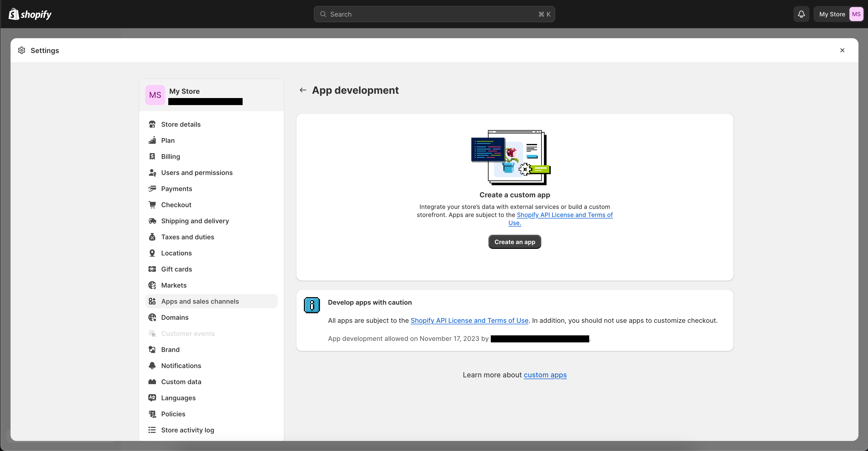
Task: Open Store activity log
Action: coord(187,430)
